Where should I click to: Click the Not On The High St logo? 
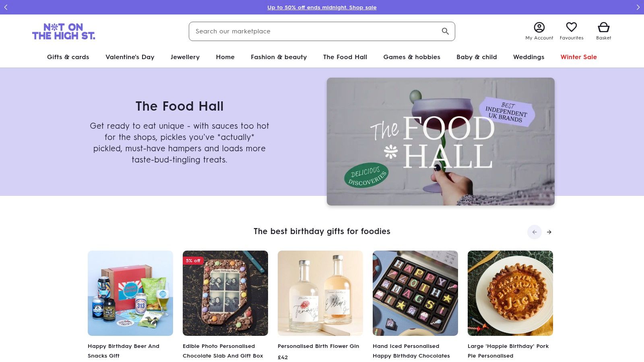coord(64,31)
